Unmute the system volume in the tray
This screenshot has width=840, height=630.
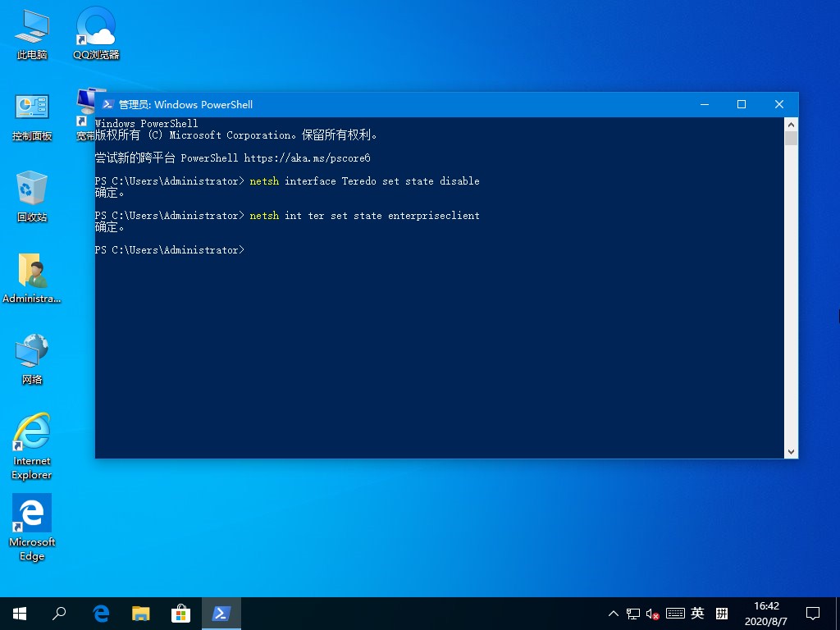[x=652, y=613]
